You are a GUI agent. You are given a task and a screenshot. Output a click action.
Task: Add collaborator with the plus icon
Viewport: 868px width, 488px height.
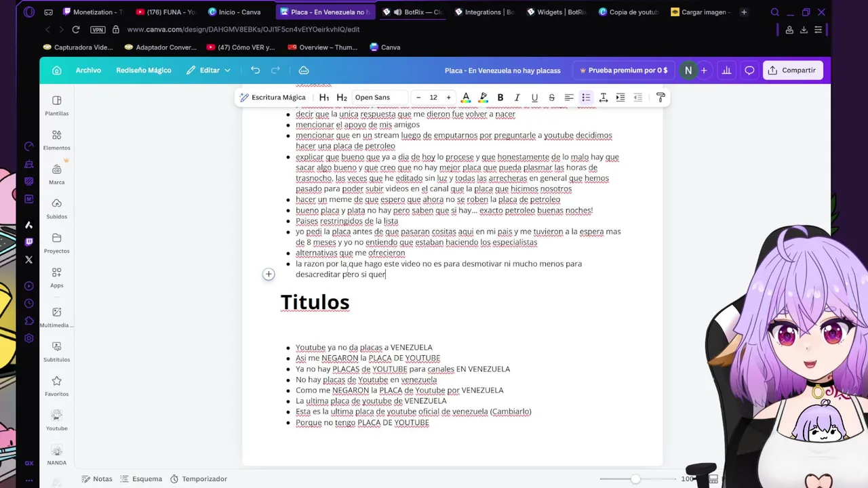click(704, 70)
